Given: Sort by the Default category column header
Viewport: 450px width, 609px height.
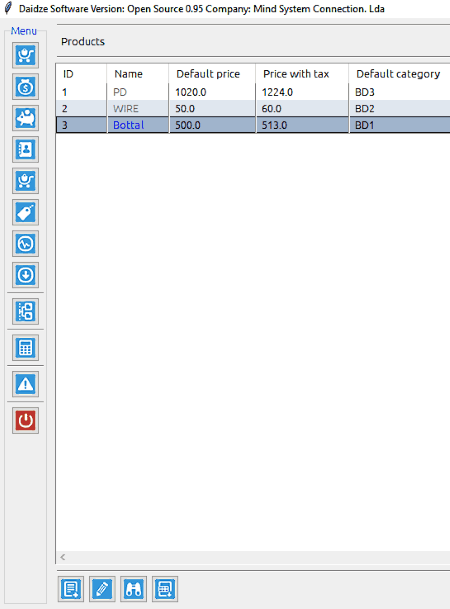Looking at the screenshot, I should [x=400, y=74].
